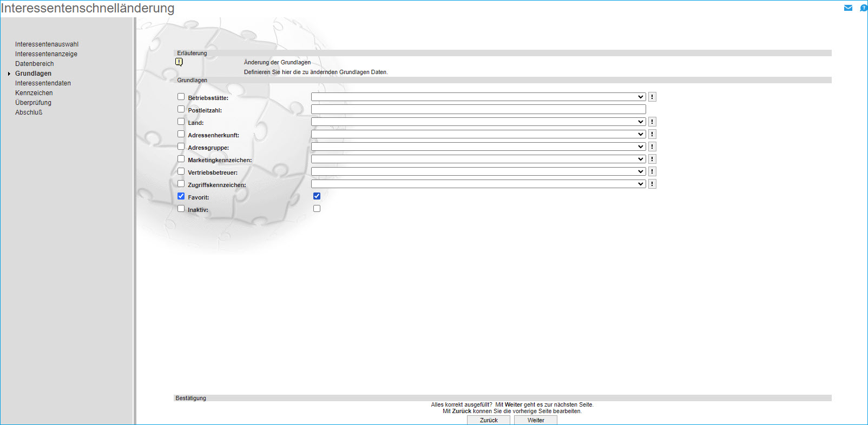Image resolution: width=868 pixels, height=425 pixels.
Task: Go to Abschluß step
Action: coord(29,112)
